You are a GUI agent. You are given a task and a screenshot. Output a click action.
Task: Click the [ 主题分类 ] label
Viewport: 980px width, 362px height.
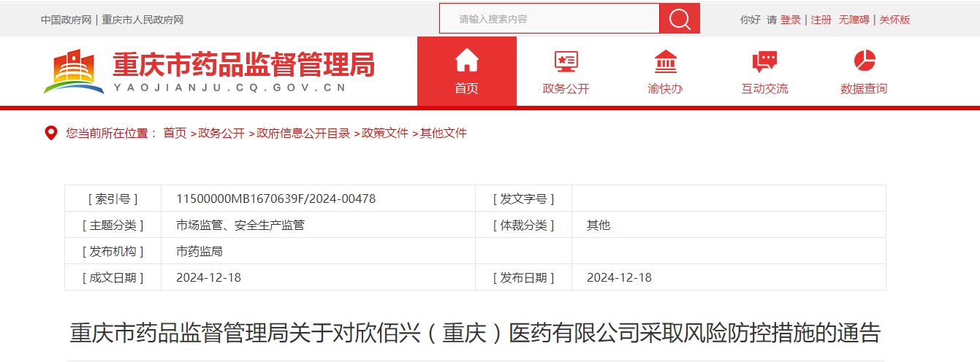click(x=113, y=225)
